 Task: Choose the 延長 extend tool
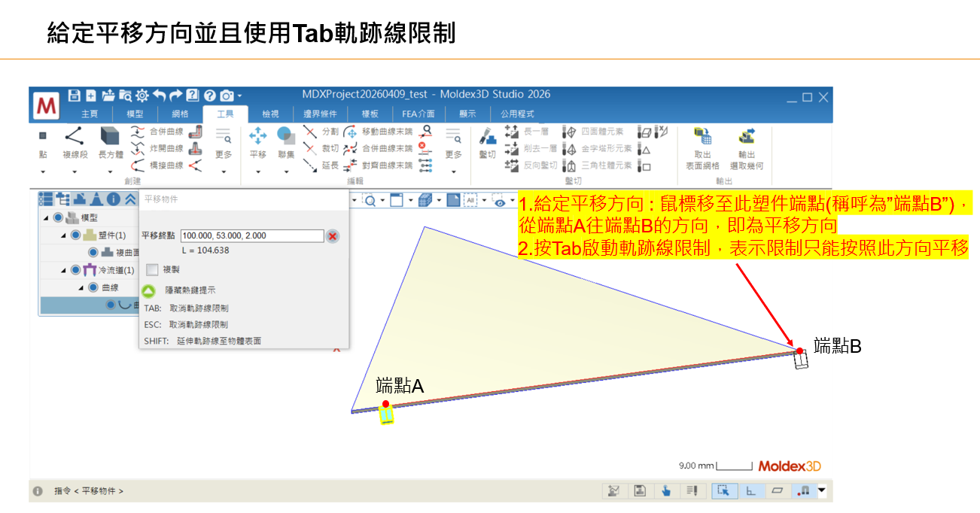click(321, 165)
